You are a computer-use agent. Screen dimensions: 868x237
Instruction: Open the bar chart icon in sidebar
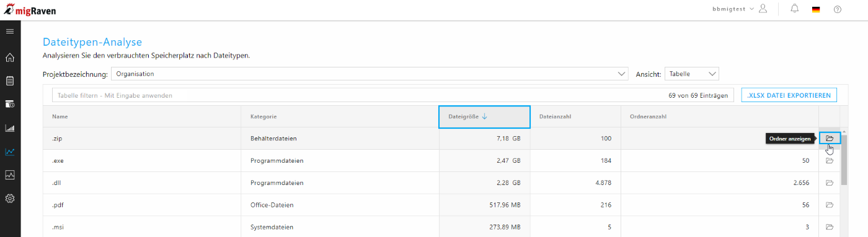[x=10, y=128]
